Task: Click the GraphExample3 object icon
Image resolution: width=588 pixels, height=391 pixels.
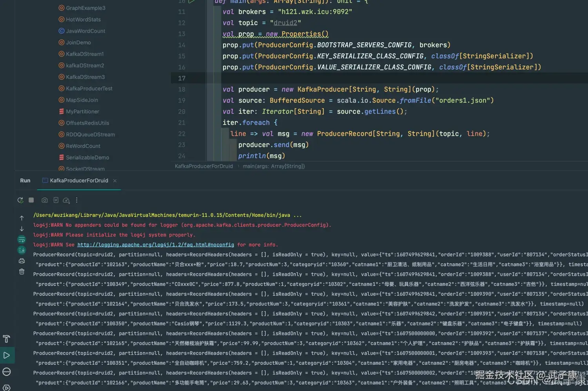Action: (x=62, y=8)
